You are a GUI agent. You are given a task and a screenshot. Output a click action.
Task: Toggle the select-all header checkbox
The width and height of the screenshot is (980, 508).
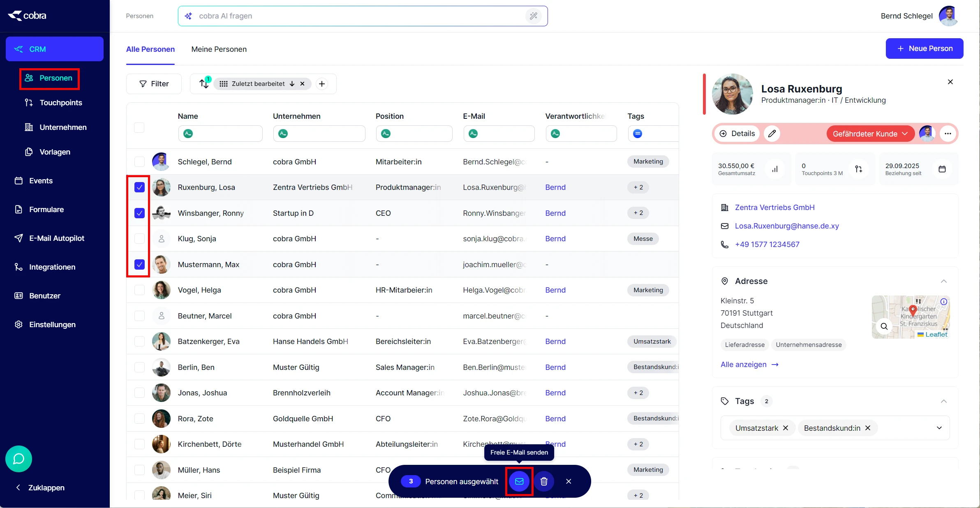click(139, 128)
